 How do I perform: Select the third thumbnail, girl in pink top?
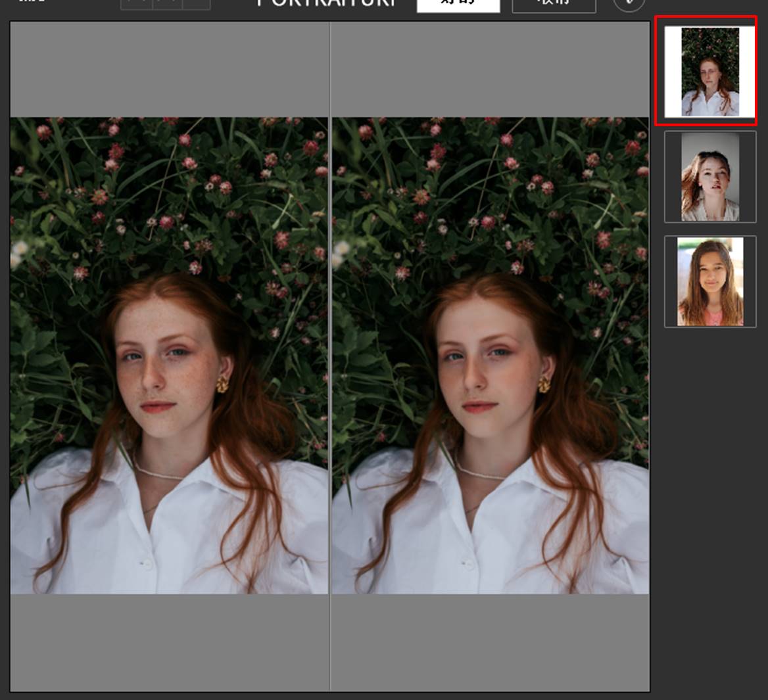click(710, 281)
